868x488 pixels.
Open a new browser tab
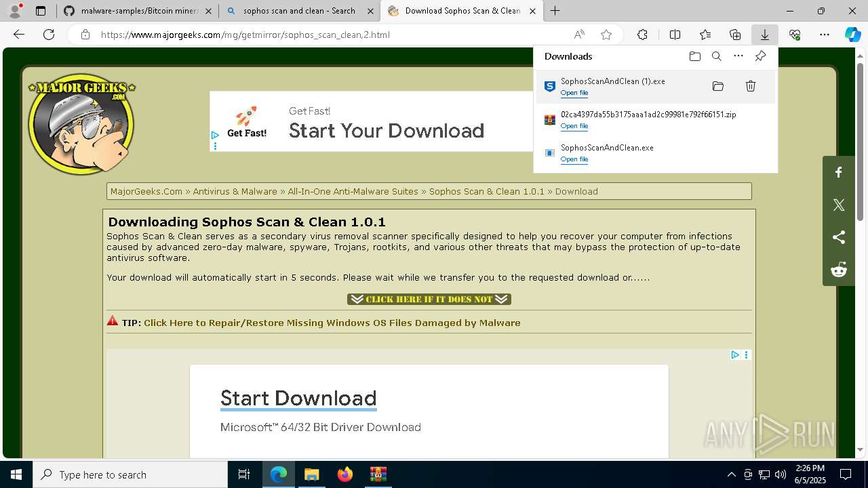555,11
